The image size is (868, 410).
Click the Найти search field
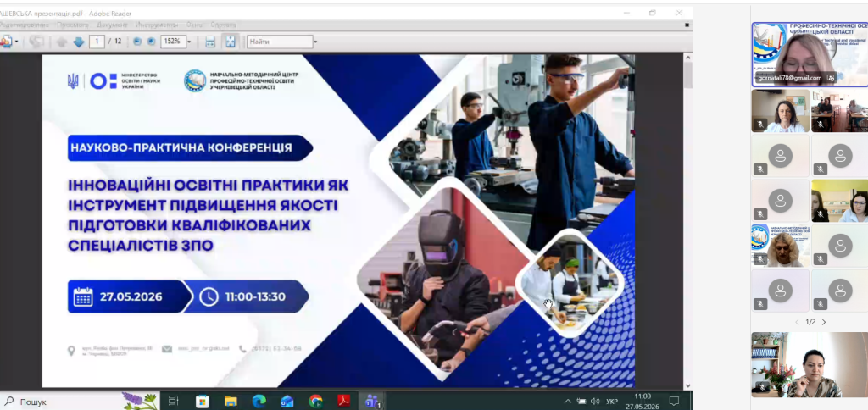point(280,42)
